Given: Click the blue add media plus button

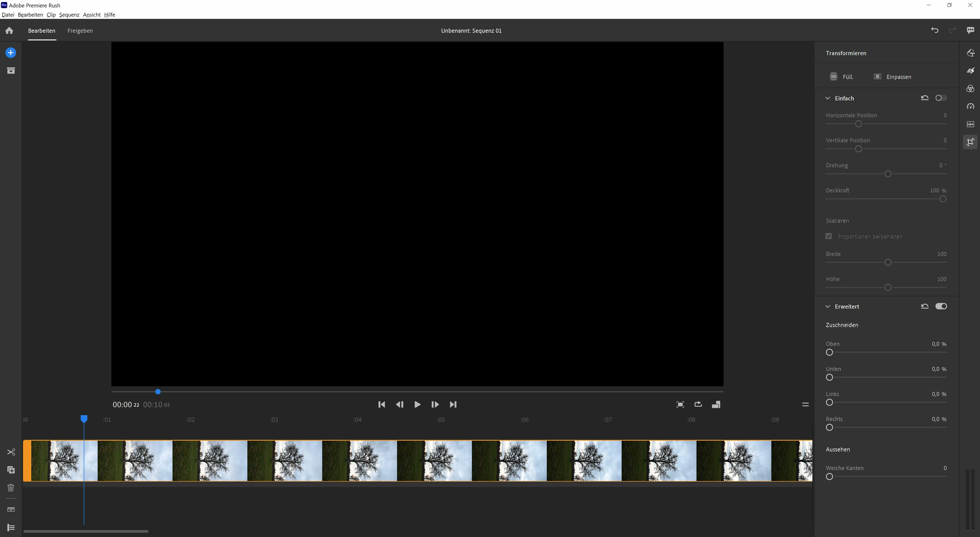Looking at the screenshot, I should [11, 53].
